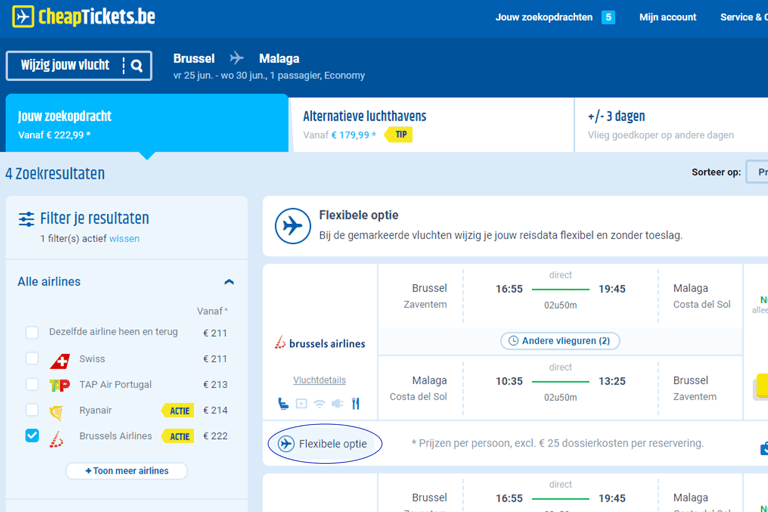Open Jouw zoekopdrachten in the header
This screenshot has height=512, width=768.
pos(544,17)
